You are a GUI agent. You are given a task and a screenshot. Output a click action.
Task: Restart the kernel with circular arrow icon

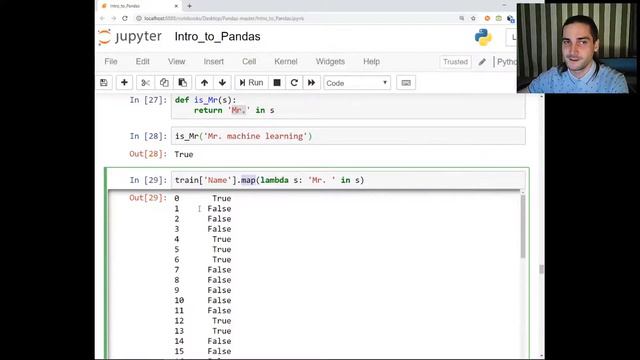[x=294, y=83]
